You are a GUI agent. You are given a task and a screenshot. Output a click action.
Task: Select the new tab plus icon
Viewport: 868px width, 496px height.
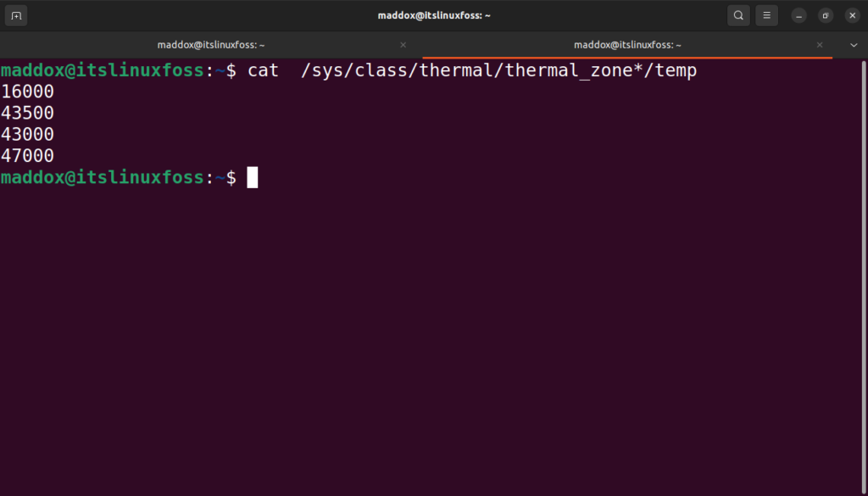click(15, 14)
